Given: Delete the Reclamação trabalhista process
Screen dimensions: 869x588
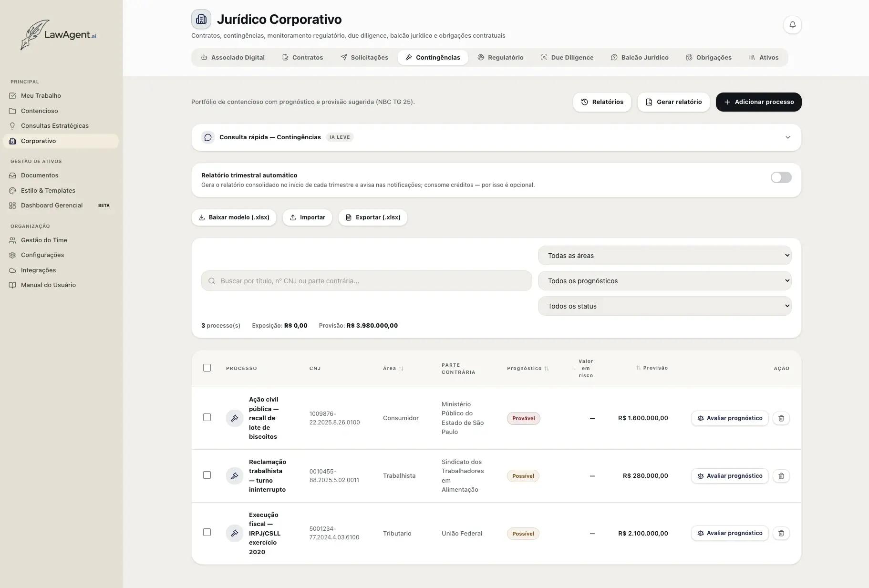Looking at the screenshot, I should tap(781, 476).
